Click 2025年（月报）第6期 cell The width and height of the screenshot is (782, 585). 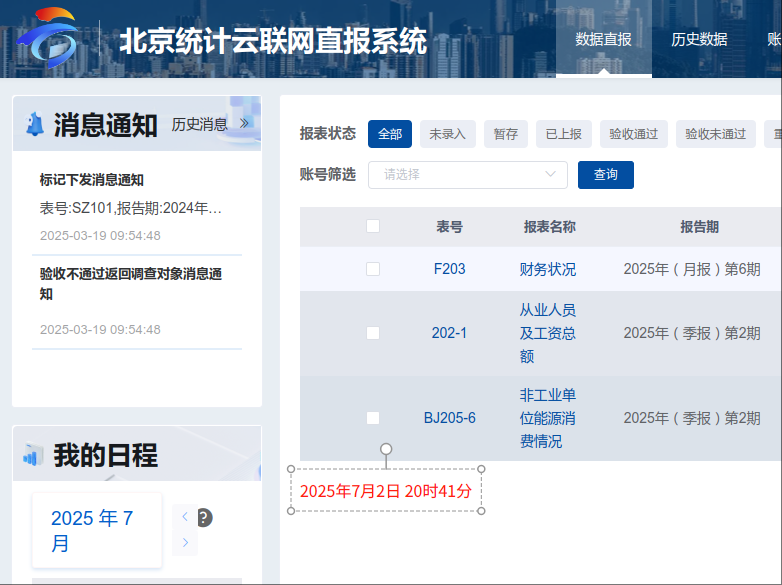(x=692, y=269)
